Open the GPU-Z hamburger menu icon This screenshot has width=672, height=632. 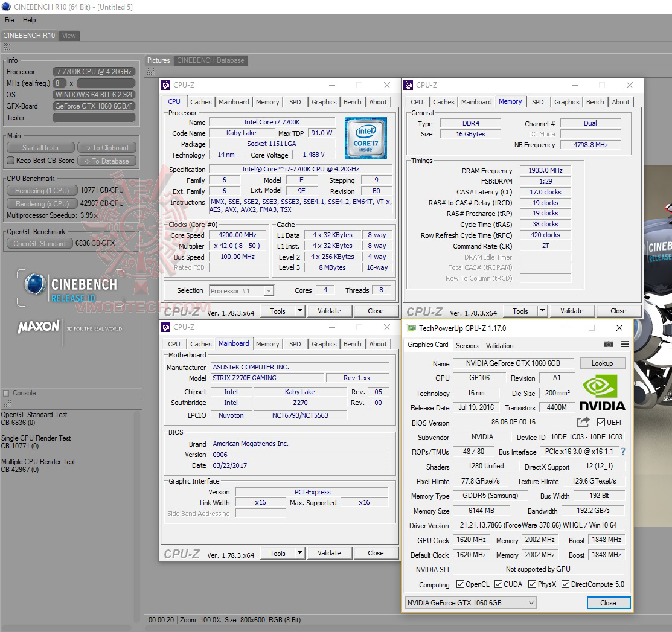(x=625, y=344)
